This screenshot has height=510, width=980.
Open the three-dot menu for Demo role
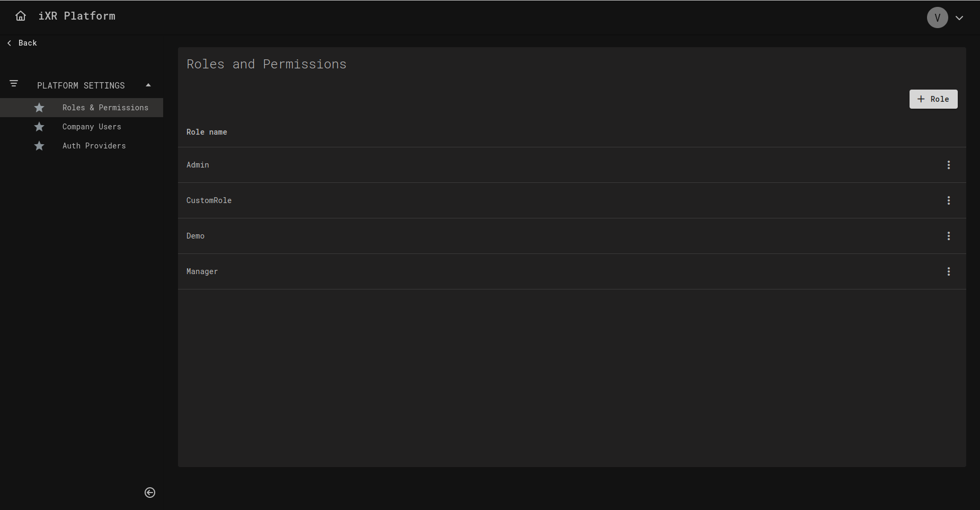948,236
